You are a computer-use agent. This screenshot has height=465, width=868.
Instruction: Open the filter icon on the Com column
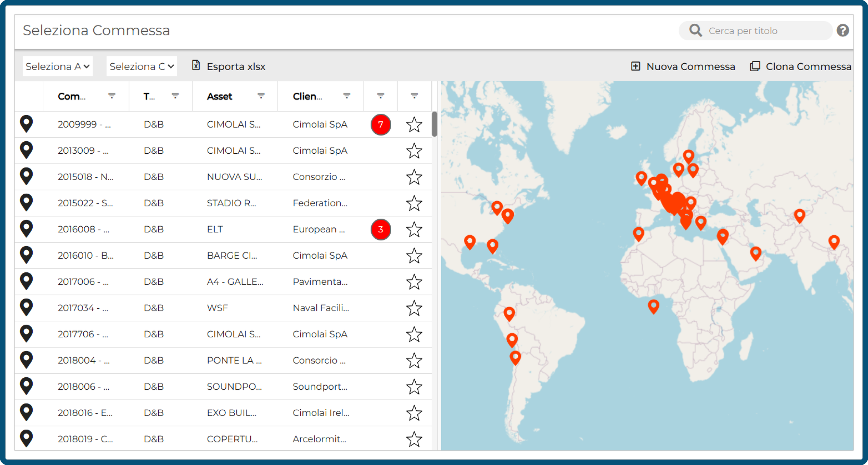click(x=111, y=96)
